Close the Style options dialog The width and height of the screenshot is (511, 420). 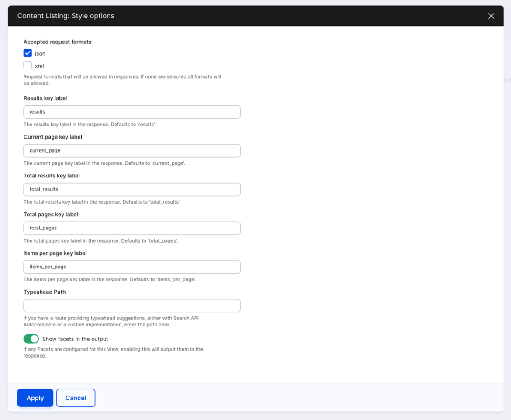pos(491,16)
